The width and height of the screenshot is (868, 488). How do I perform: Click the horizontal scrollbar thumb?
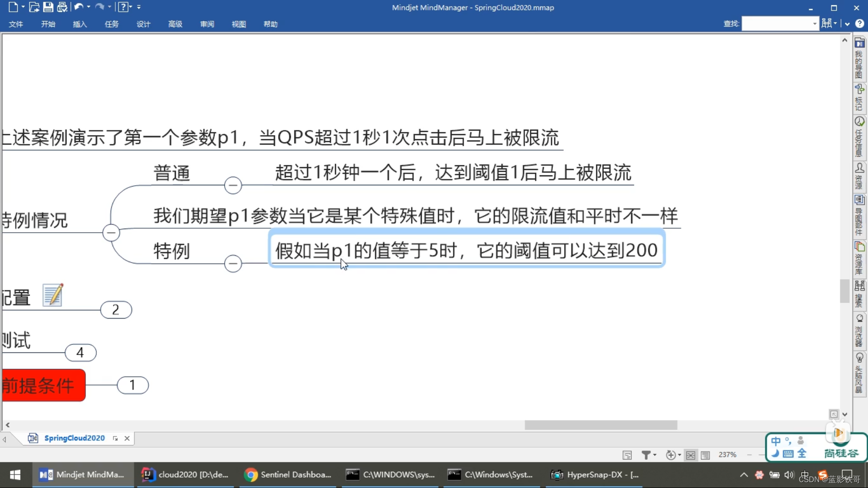(600, 425)
